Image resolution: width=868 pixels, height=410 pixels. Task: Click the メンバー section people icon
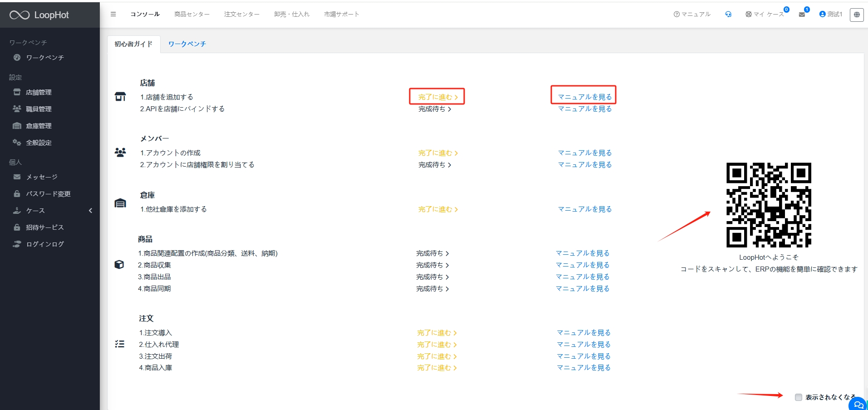pos(120,153)
